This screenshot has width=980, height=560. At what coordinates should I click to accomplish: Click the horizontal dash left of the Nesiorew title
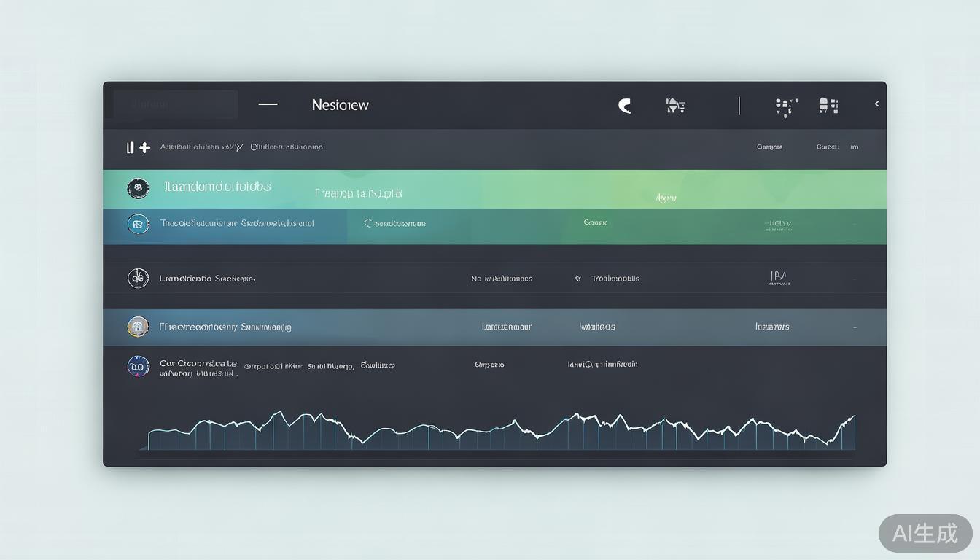268,104
